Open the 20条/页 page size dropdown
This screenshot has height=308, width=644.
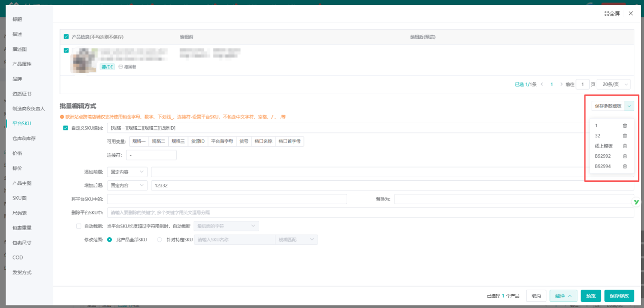click(x=614, y=84)
